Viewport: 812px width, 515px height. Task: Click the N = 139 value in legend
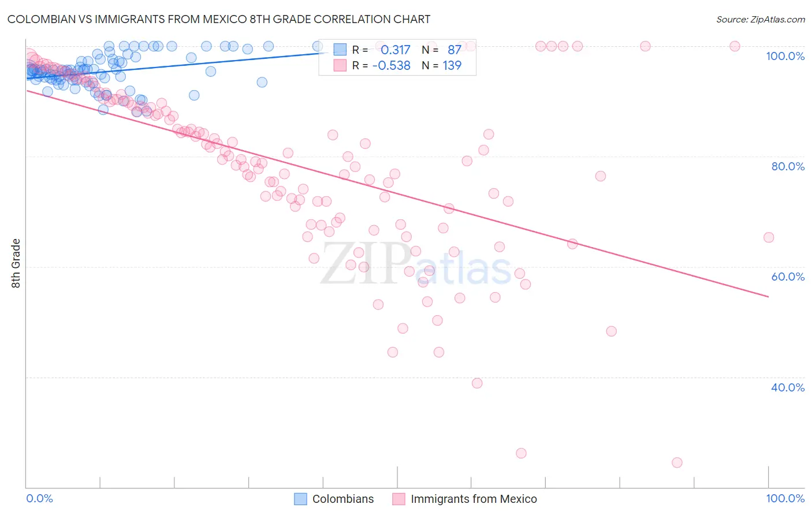[442, 65]
